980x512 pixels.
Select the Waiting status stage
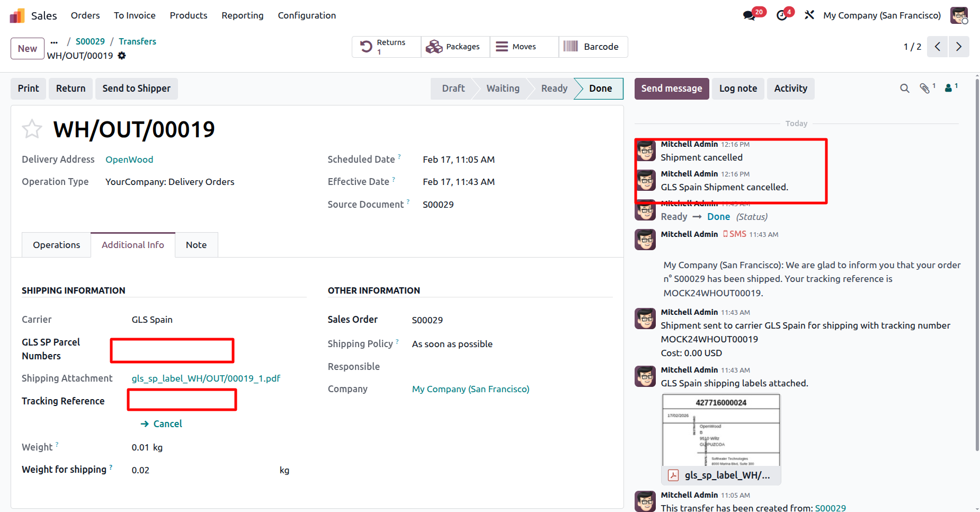click(503, 89)
